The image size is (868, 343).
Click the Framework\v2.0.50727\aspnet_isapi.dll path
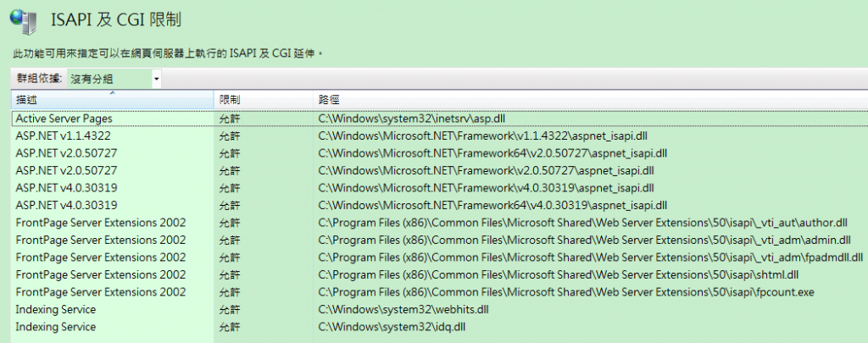pos(487,170)
